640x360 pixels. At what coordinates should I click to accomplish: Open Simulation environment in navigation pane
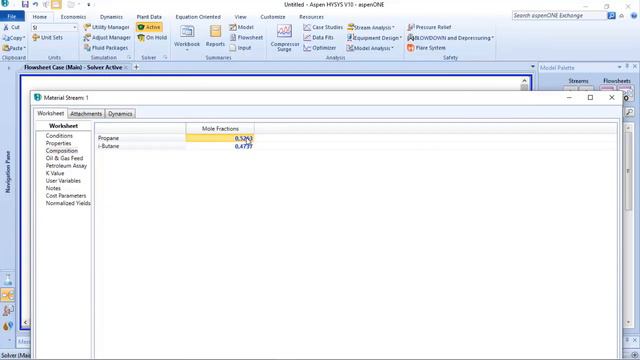pyautogui.click(x=8, y=295)
